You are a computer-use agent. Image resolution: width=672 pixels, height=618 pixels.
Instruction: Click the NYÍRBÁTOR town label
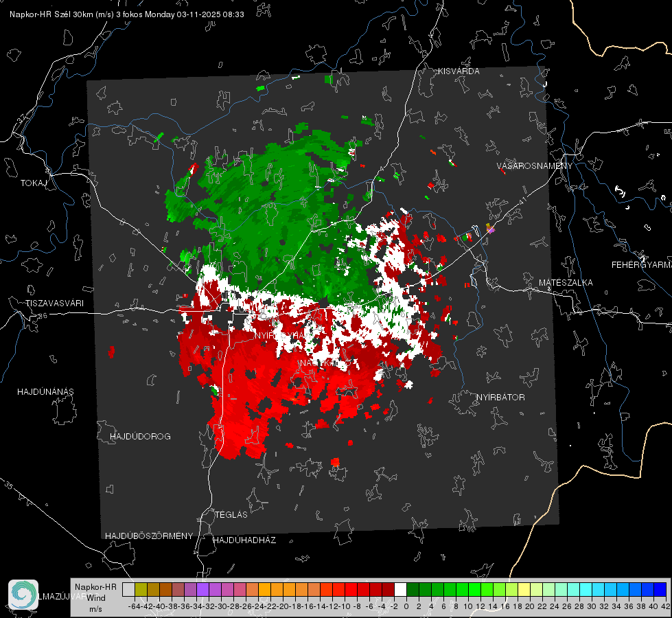500,398
